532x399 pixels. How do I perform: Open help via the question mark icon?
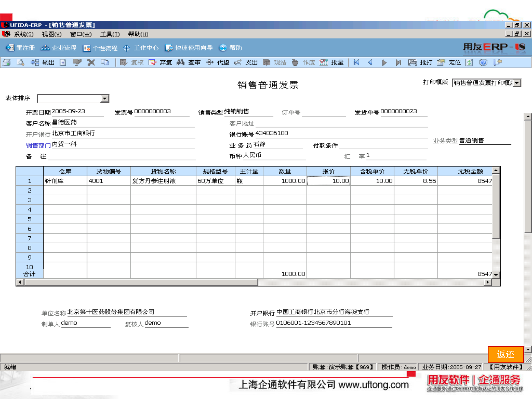point(483,62)
